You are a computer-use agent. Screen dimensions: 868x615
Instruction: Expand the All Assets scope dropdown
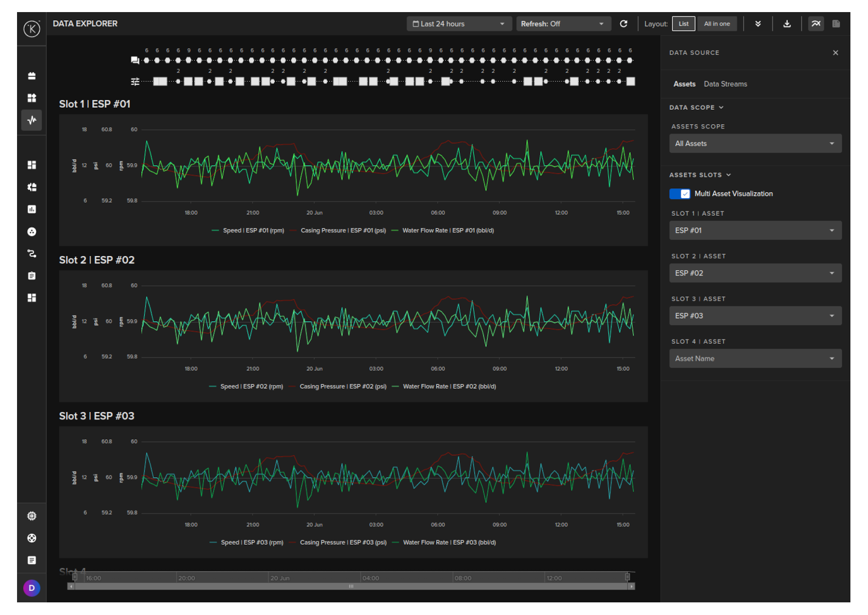[x=755, y=144]
